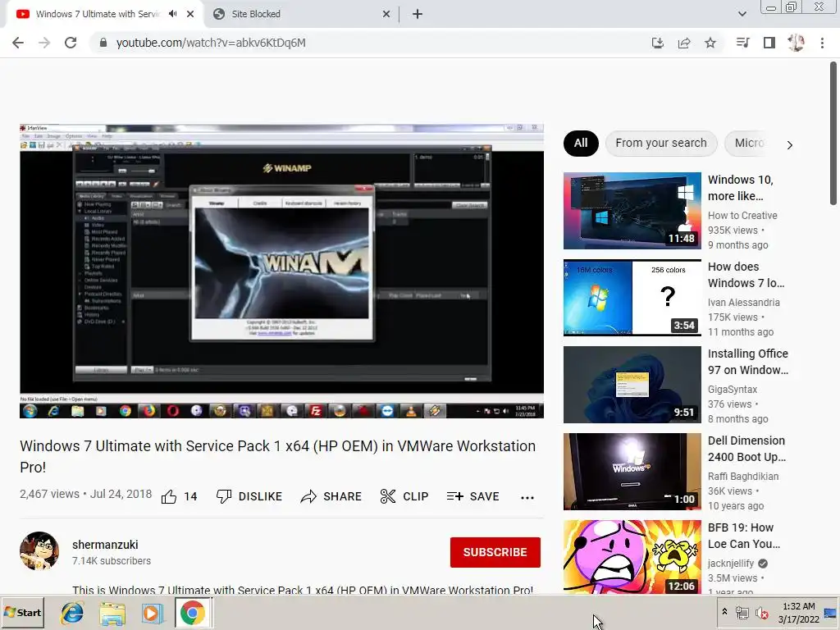Click the network tray icon
The width and height of the screenshot is (840, 630).
tap(742, 612)
